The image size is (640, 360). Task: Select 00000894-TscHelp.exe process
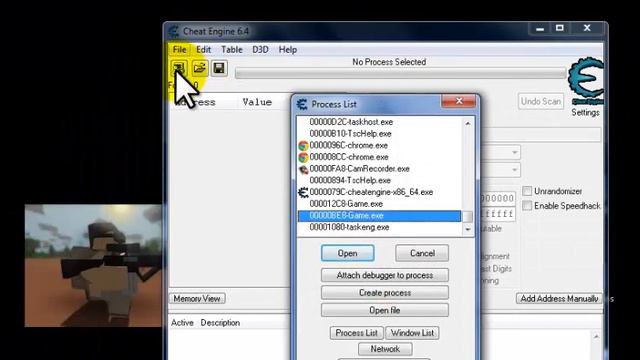coord(350,180)
